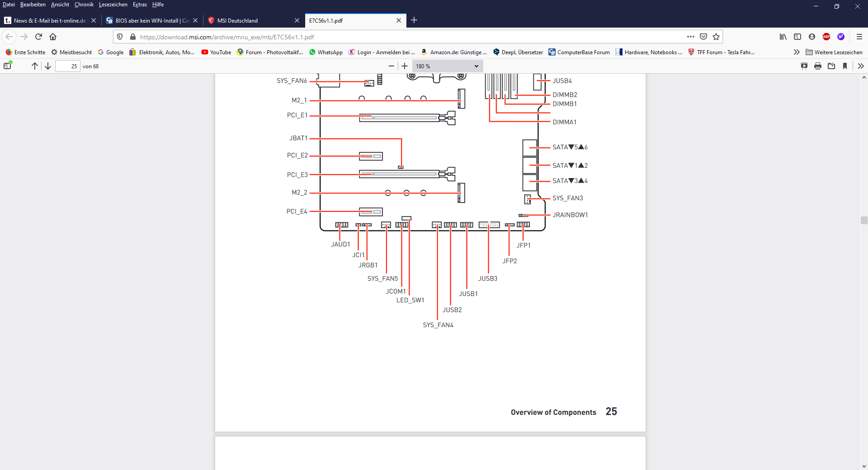Image resolution: width=868 pixels, height=470 pixels.
Task: Close the t-online News tab
Action: 94,20
